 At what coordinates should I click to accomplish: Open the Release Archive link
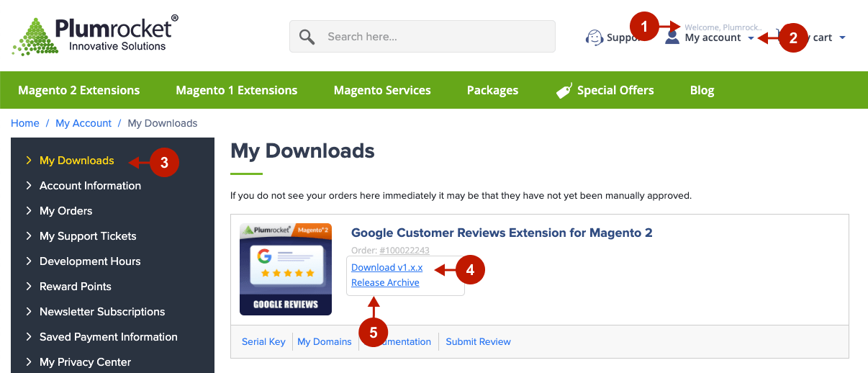pos(385,282)
